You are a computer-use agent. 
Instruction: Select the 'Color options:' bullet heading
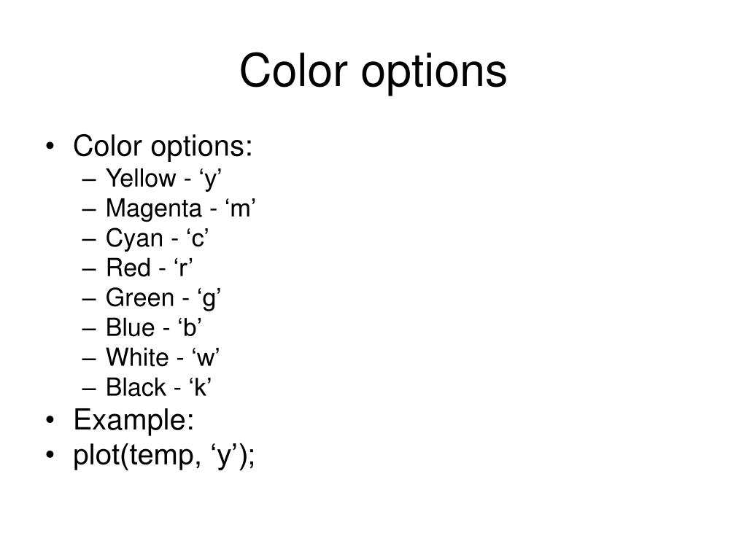point(163,147)
